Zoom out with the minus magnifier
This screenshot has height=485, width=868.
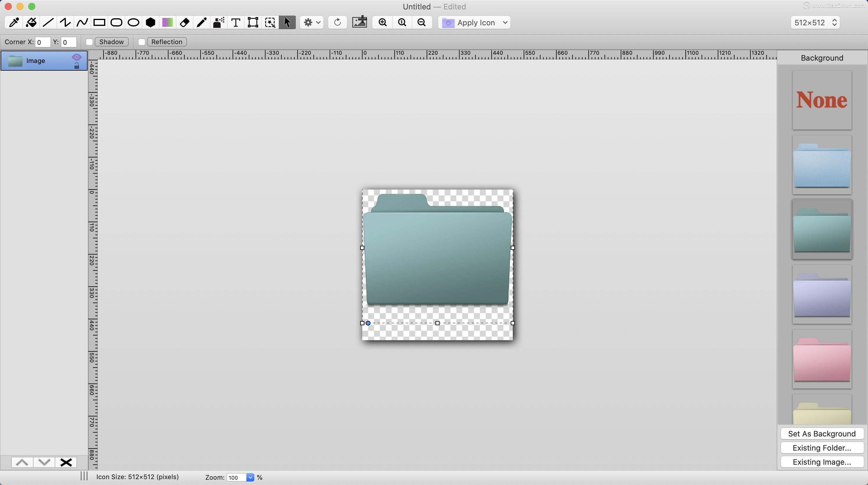[422, 23]
